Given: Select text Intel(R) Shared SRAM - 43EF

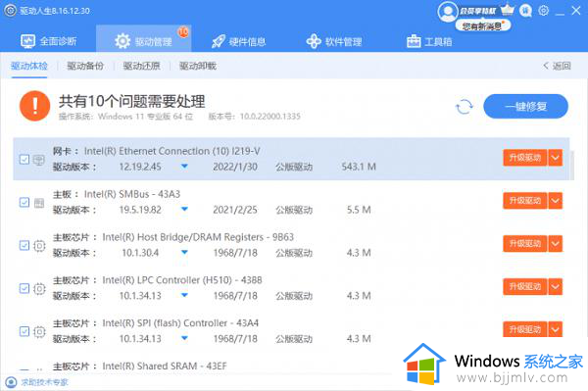Looking at the screenshot, I should click(165, 366).
